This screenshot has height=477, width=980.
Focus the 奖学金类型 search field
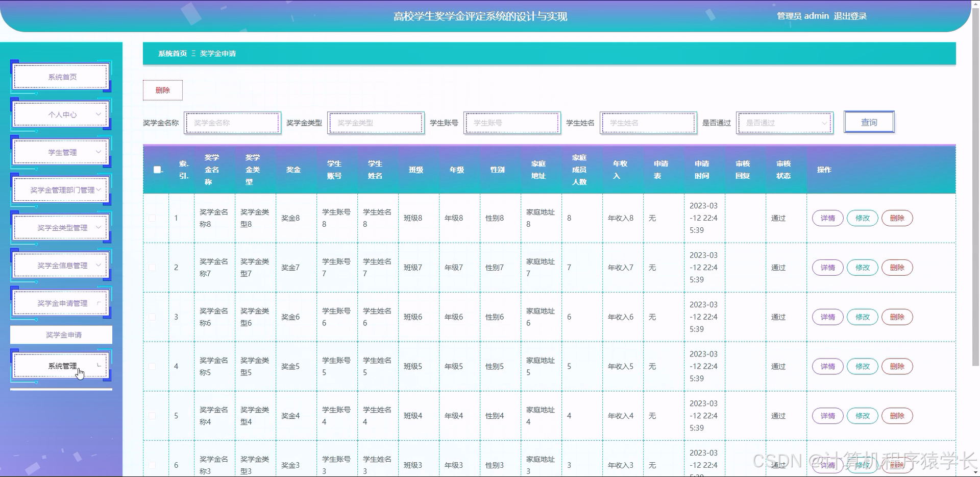click(376, 123)
